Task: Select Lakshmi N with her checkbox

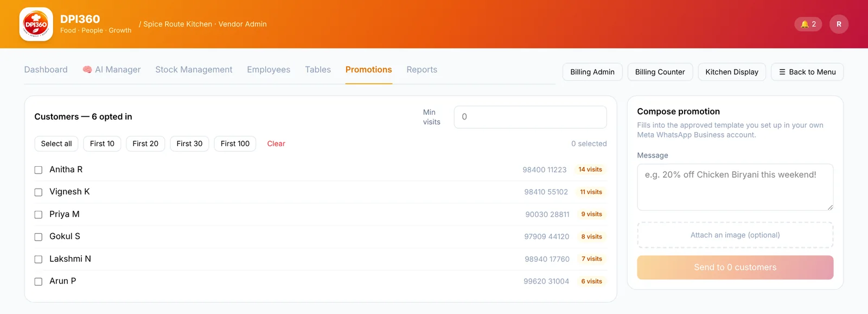Action: tap(39, 260)
